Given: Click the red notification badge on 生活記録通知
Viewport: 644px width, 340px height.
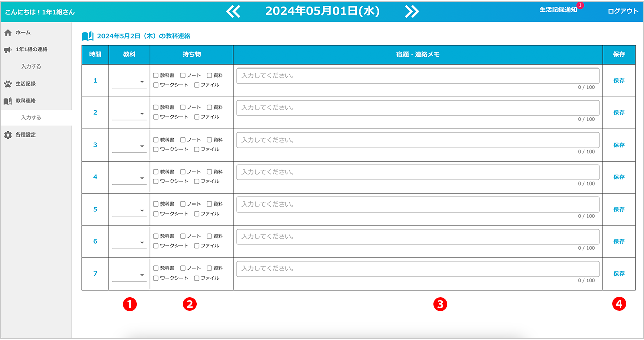Looking at the screenshot, I should [x=580, y=5].
